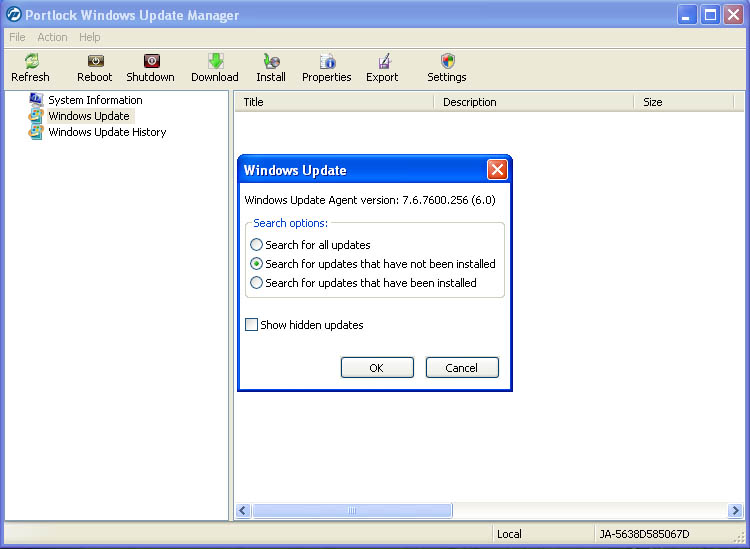
Task: Click OK in Windows Update dialog
Action: (377, 367)
